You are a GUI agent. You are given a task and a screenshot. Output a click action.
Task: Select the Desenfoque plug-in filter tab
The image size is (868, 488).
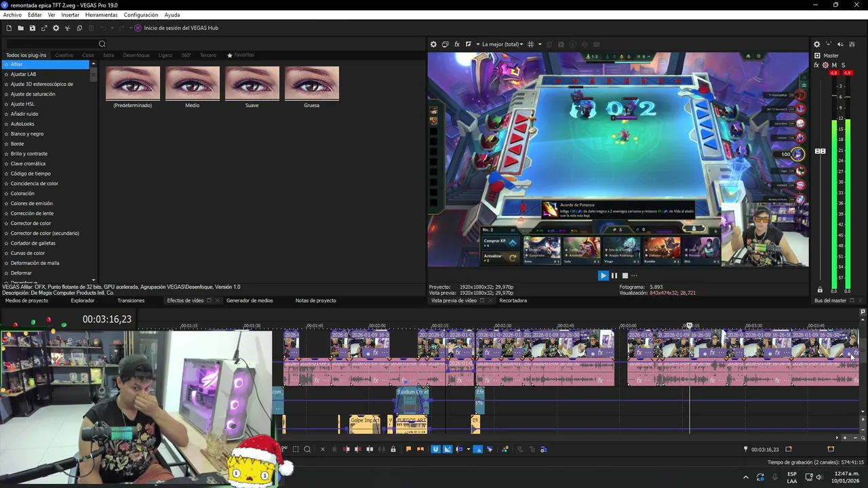point(136,55)
